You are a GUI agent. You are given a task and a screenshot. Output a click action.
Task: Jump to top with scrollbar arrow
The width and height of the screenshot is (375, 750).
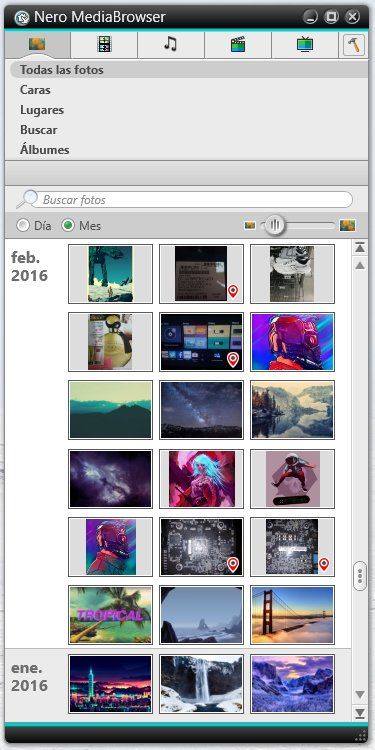360,248
